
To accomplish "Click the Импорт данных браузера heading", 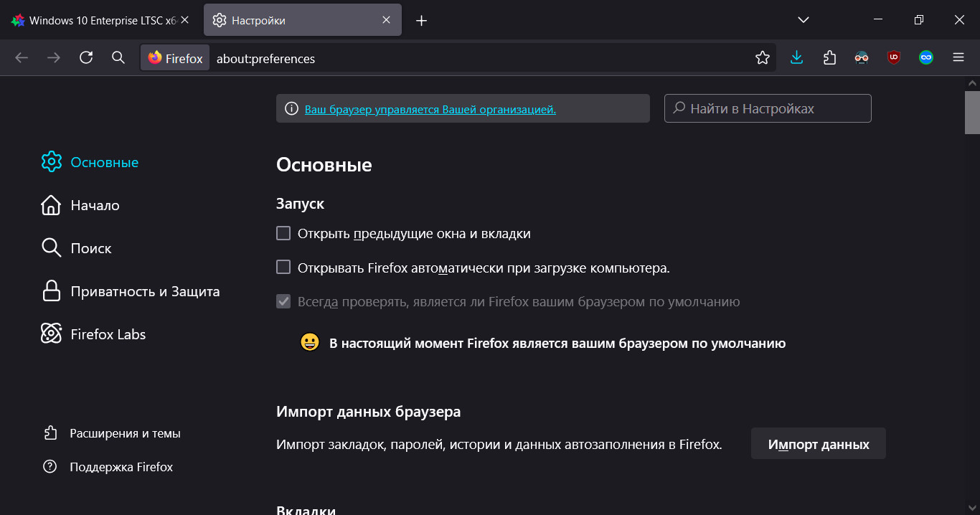I will pyautogui.click(x=369, y=412).
